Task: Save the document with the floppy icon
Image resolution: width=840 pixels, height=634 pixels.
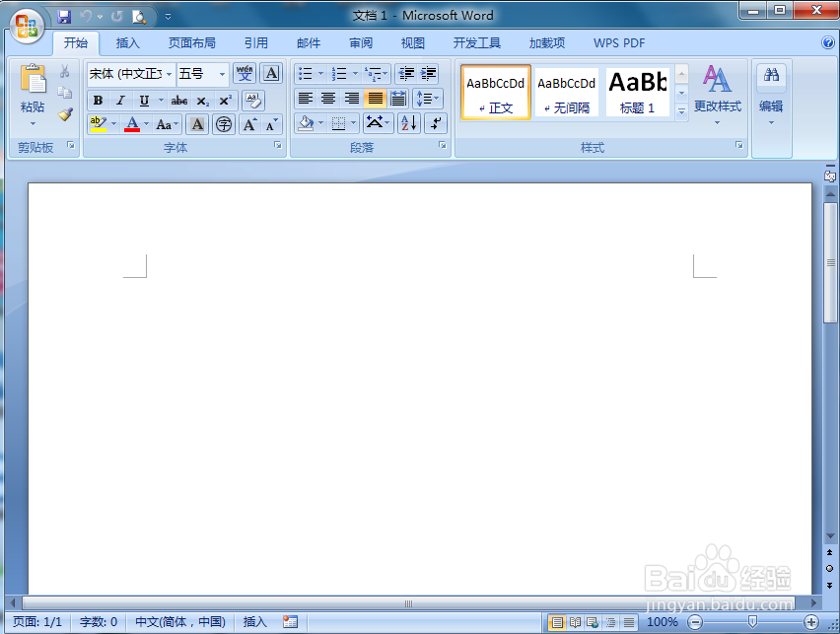Action: point(64,17)
